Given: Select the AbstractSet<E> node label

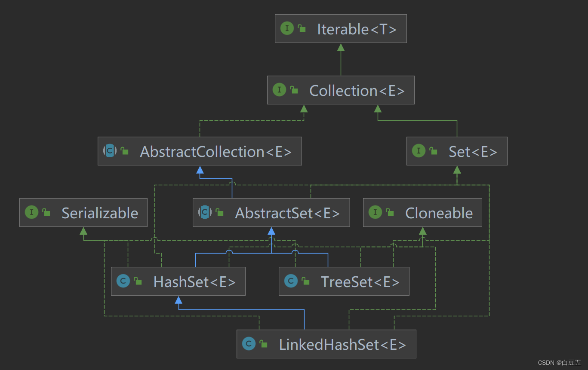Looking at the screenshot, I should (x=287, y=213).
